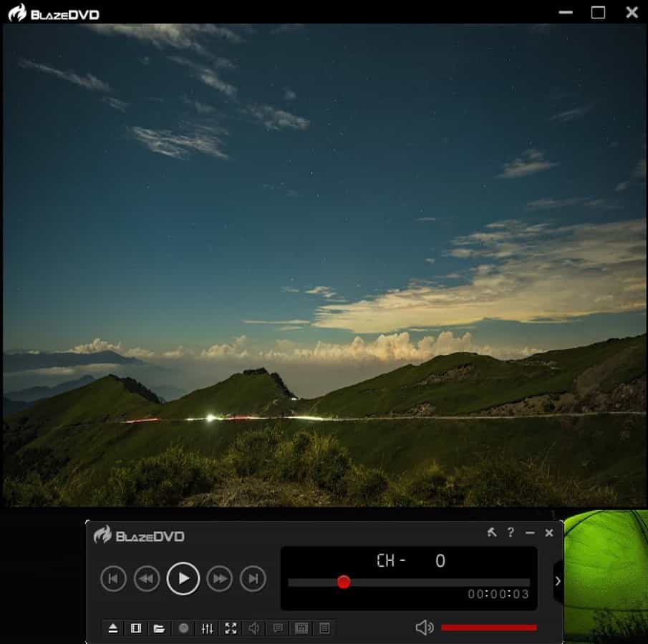Mute audio using the speaker icon
Viewport: 648px width, 644px height.
(253, 628)
